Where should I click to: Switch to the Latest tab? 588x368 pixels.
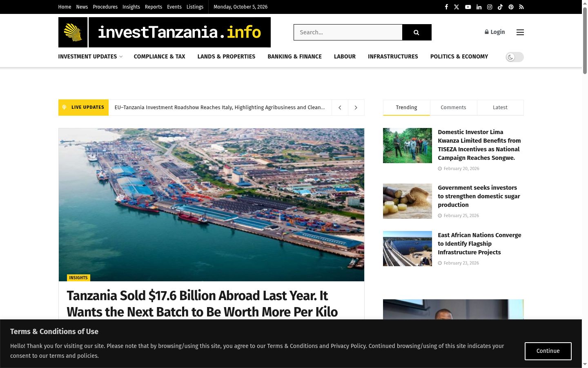point(500,108)
